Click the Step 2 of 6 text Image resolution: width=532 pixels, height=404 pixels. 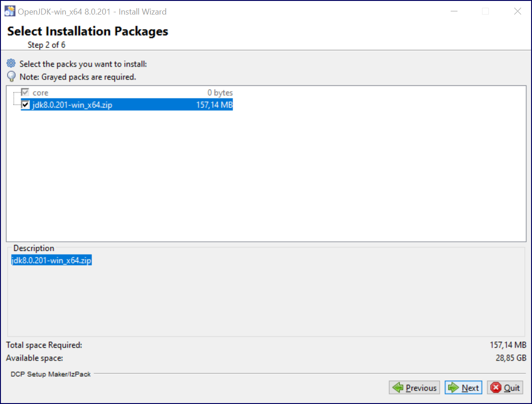click(x=46, y=45)
